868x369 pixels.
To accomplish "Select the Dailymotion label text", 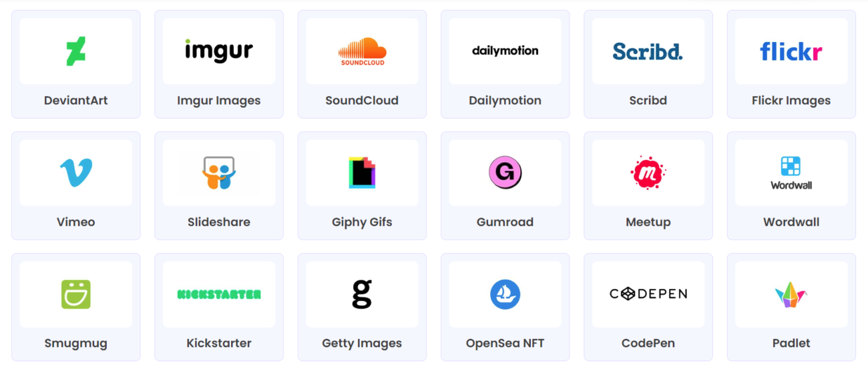I will click(x=505, y=101).
